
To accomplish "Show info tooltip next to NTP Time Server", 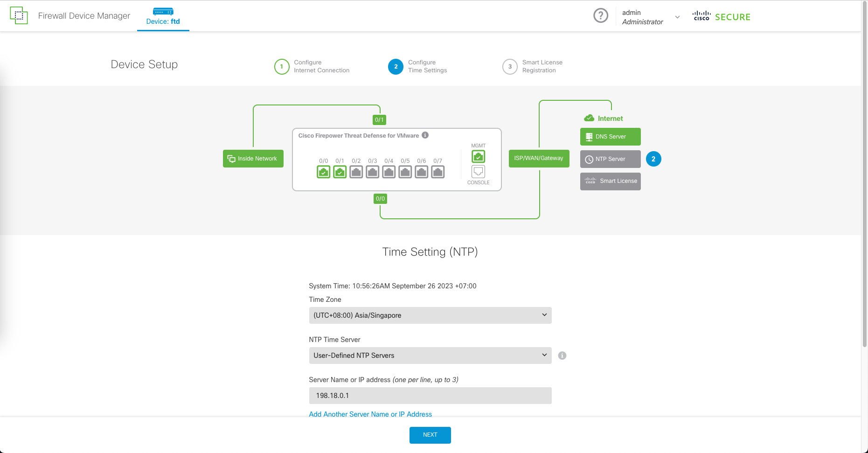I will [x=562, y=355].
